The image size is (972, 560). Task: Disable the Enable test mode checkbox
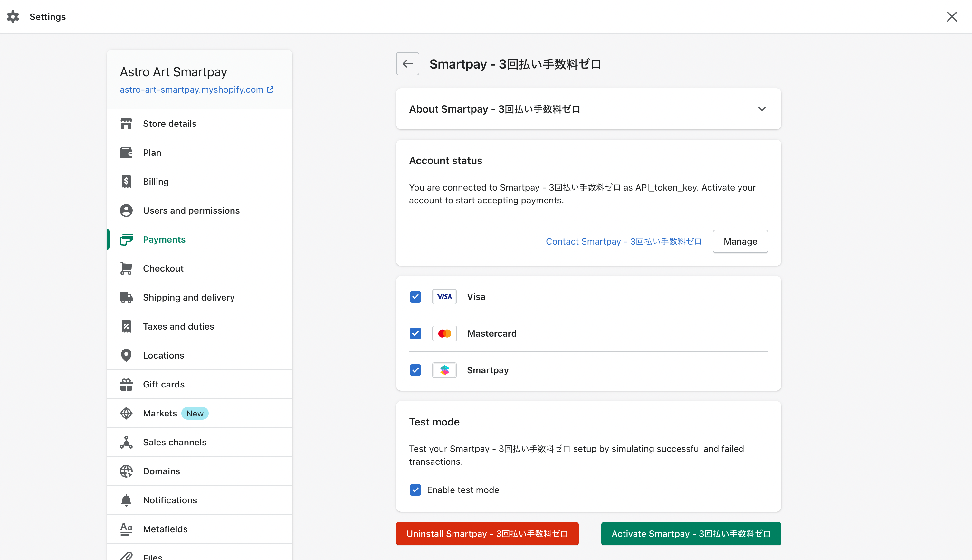tap(415, 490)
